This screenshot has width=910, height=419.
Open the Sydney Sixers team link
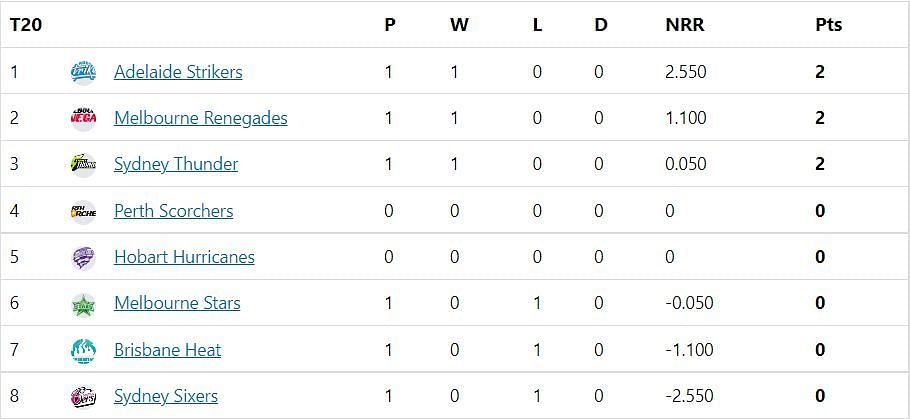[166, 397]
